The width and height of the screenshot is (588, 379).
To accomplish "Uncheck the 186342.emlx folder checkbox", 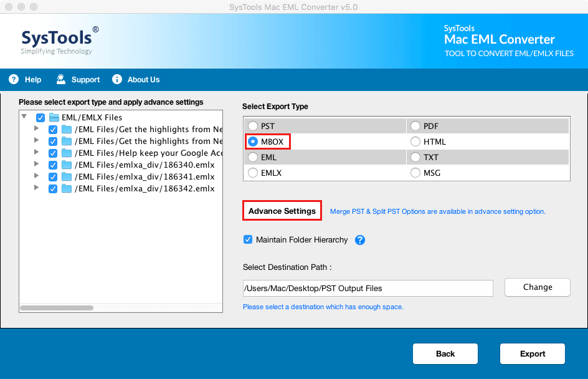I will (x=53, y=189).
